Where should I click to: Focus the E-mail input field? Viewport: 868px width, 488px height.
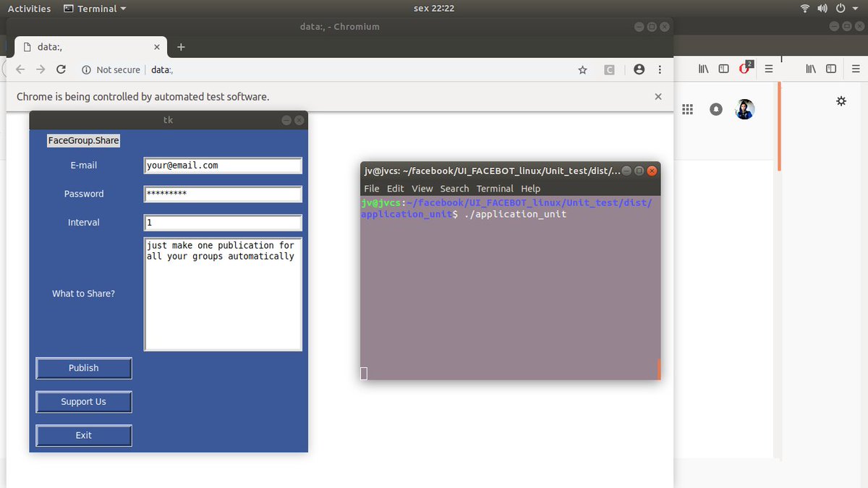coord(223,166)
